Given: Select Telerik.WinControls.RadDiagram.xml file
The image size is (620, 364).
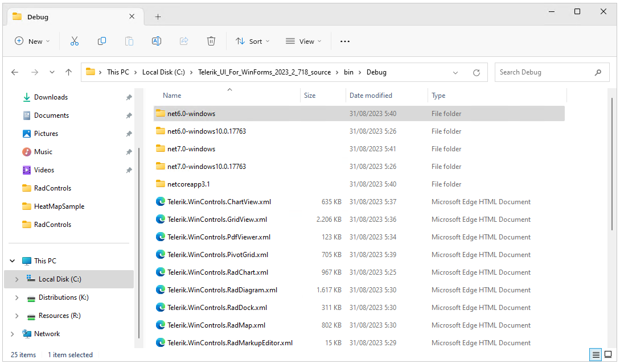Looking at the screenshot, I should [x=359, y=290].
